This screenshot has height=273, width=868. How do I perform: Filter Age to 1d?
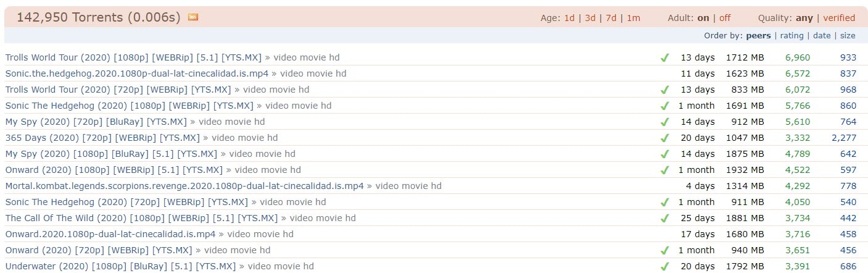click(x=569, y=18)
